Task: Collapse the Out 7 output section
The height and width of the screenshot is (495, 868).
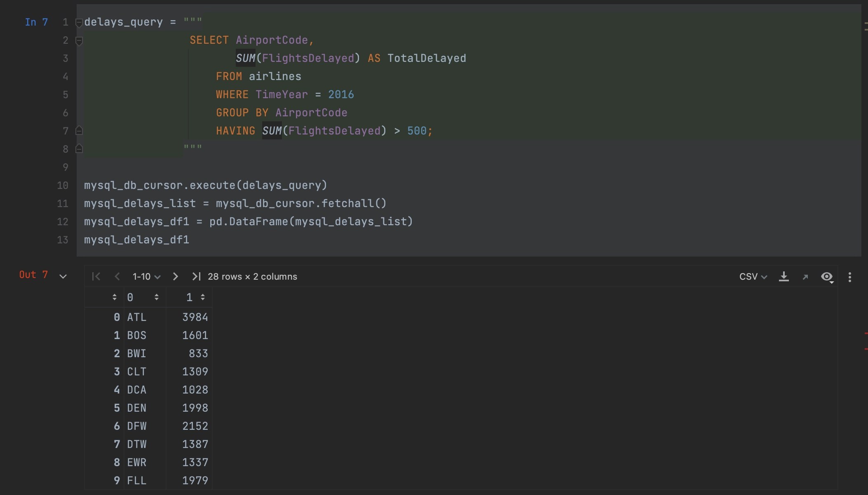Action: (x=63, y=276)
